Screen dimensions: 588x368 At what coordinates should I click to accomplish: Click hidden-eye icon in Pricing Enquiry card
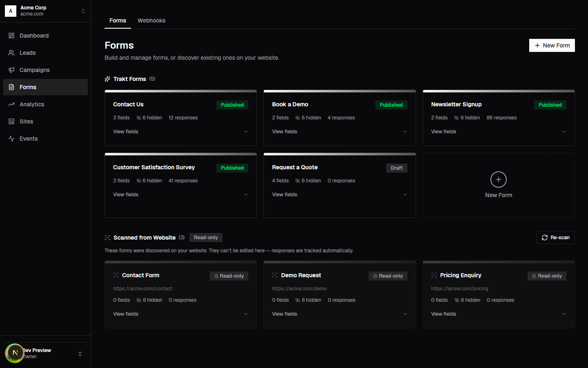pyautogui.click(x=457, y=300)
